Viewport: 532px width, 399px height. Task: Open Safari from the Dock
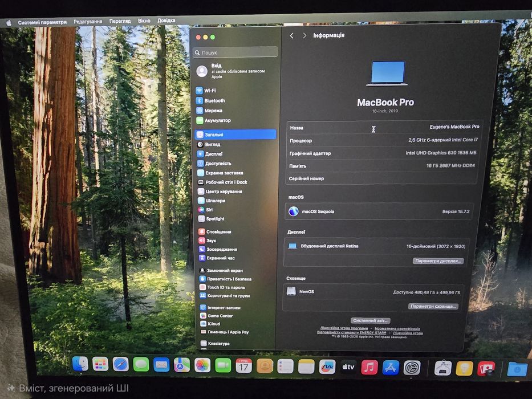120,364
